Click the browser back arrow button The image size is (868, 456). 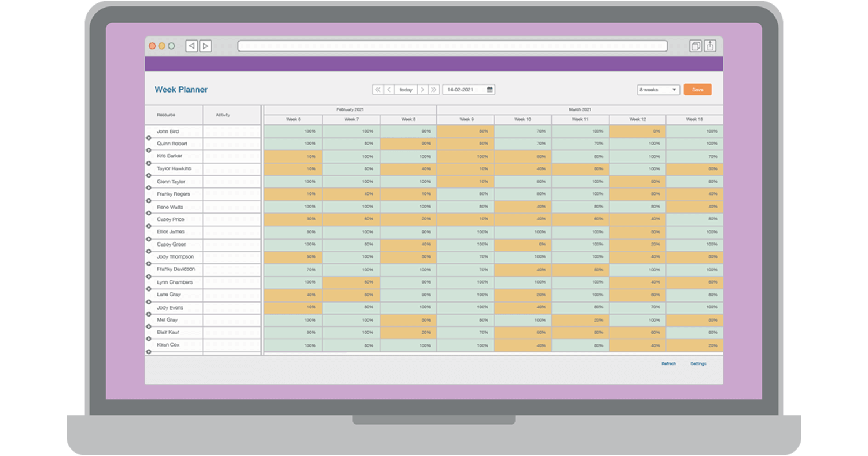pyautogui.click(x=192, y=46)
